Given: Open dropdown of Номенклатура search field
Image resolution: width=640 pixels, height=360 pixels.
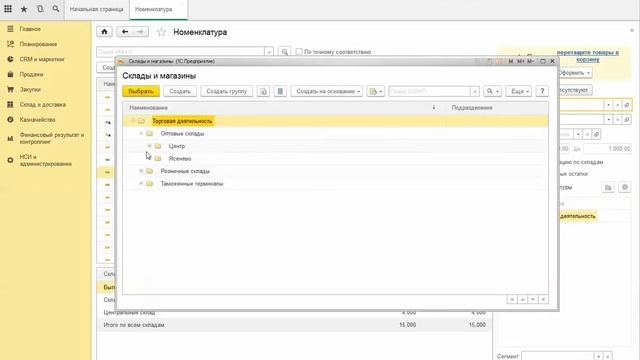Looking at the screenshot, I should tap(269, 52).
